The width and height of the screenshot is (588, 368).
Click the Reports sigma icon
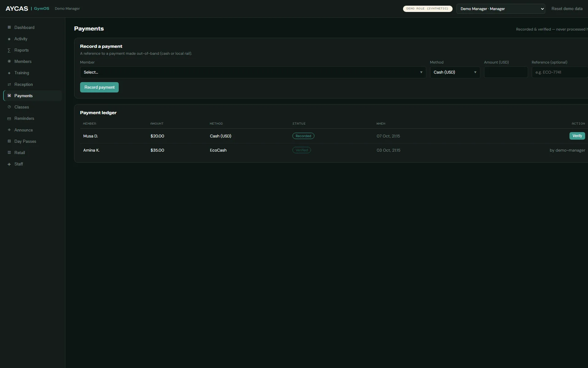(9, 50)
